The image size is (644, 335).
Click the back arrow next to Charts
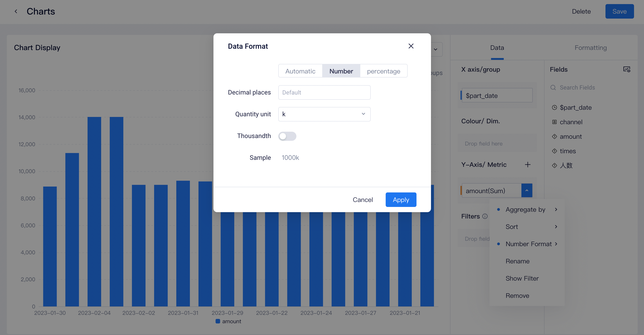point(16,11)
